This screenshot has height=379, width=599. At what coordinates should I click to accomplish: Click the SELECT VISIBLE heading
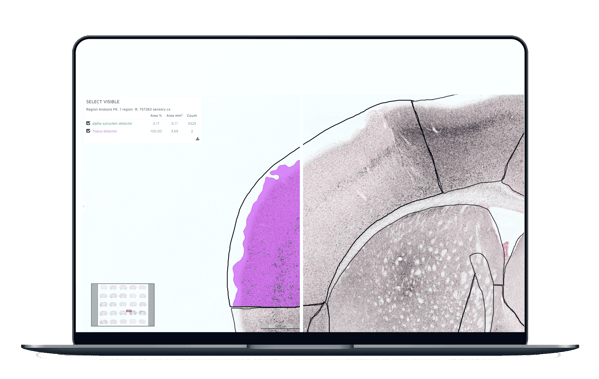(103, 102)
